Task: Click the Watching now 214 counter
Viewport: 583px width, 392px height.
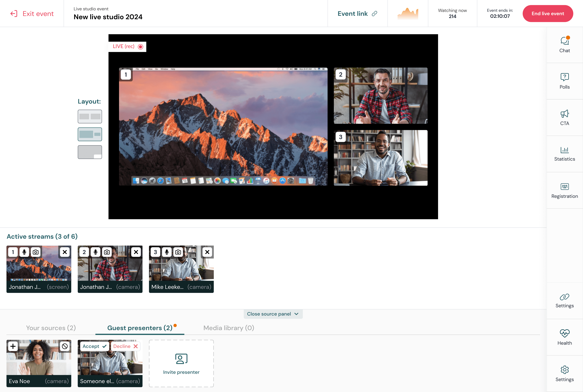Action: point(452,13)
